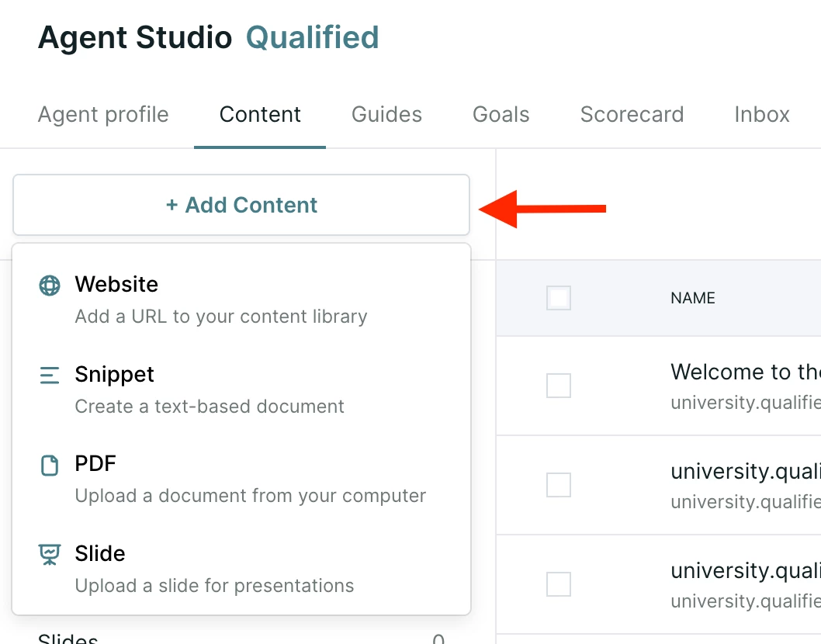Choose Website to add a URL
821x644 pixels.
click(x=241, y=300)
